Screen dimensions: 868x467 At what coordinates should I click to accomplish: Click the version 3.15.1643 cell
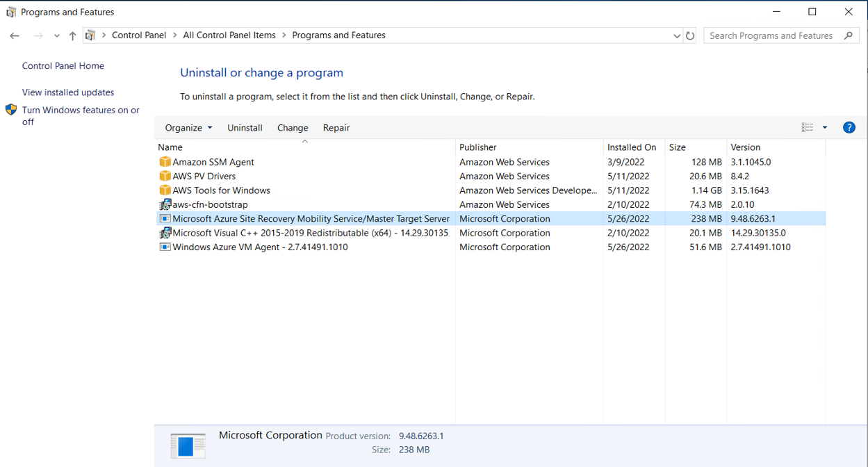click(x=749, y=190)
